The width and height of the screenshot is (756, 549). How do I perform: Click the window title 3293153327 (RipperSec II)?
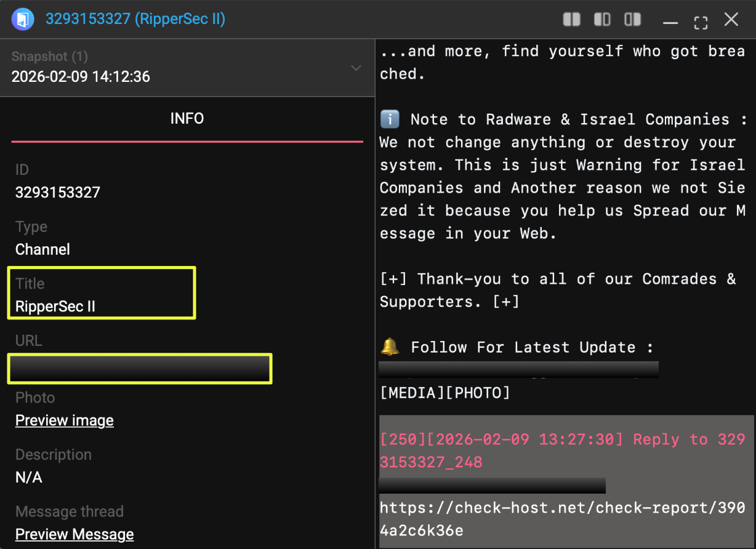(135, 20)
